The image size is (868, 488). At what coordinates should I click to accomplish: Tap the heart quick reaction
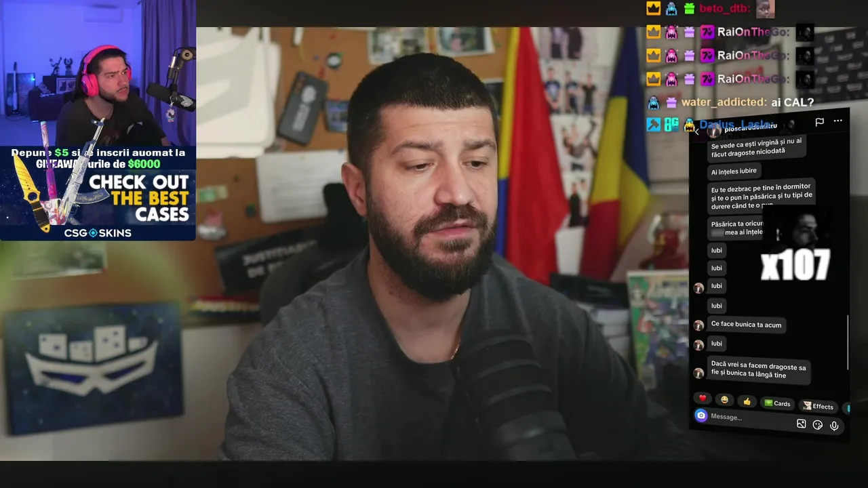point(703,399)
